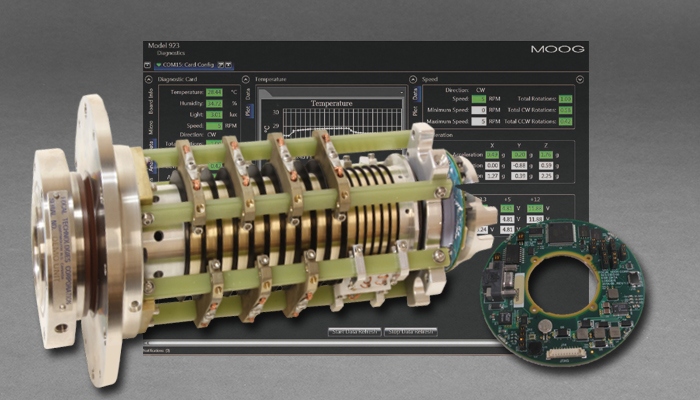
Task: Click the Humidity value field
Action: 214,102
